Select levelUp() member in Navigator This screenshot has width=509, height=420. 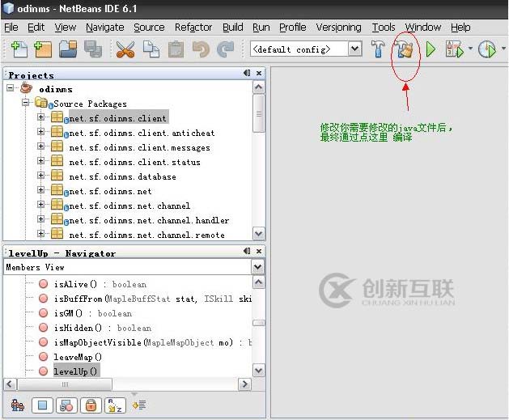coord(75,371)
